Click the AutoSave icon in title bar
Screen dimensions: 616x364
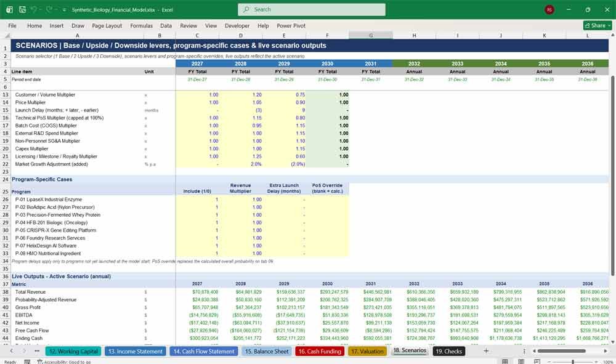(9, 9)
